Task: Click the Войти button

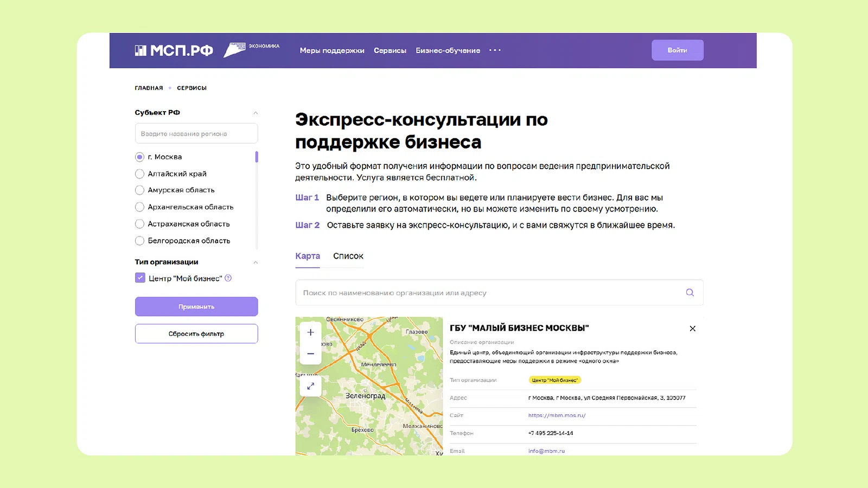Action: click(x=678, y=50)
